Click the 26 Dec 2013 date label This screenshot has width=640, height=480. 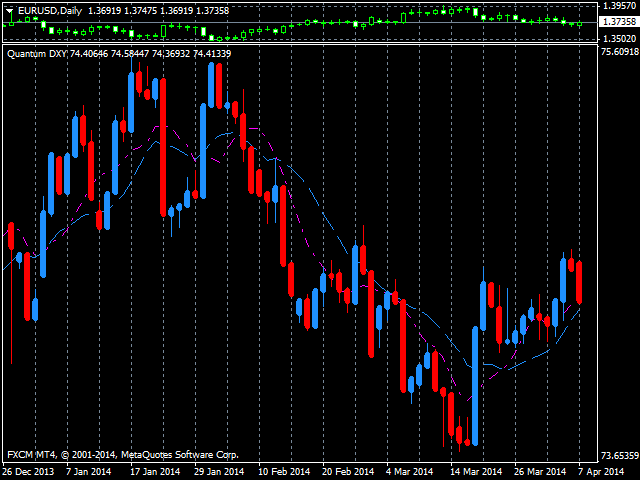29,472
